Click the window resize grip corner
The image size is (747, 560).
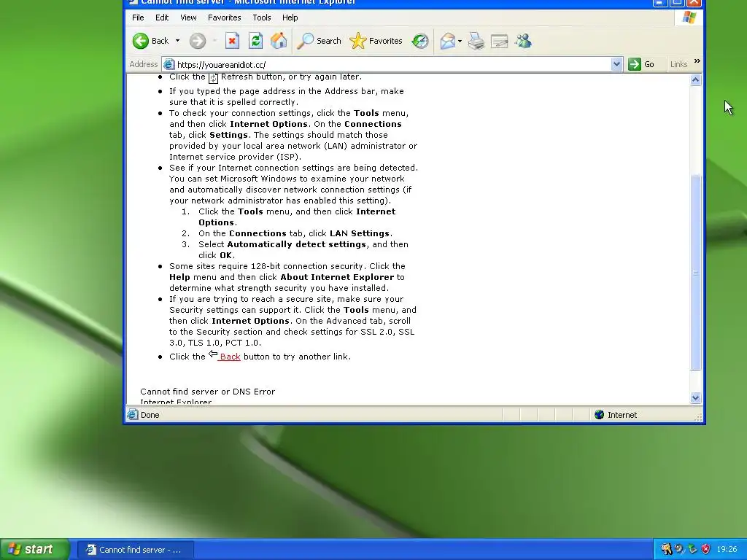pyautogui.click(x=699, y=418)
